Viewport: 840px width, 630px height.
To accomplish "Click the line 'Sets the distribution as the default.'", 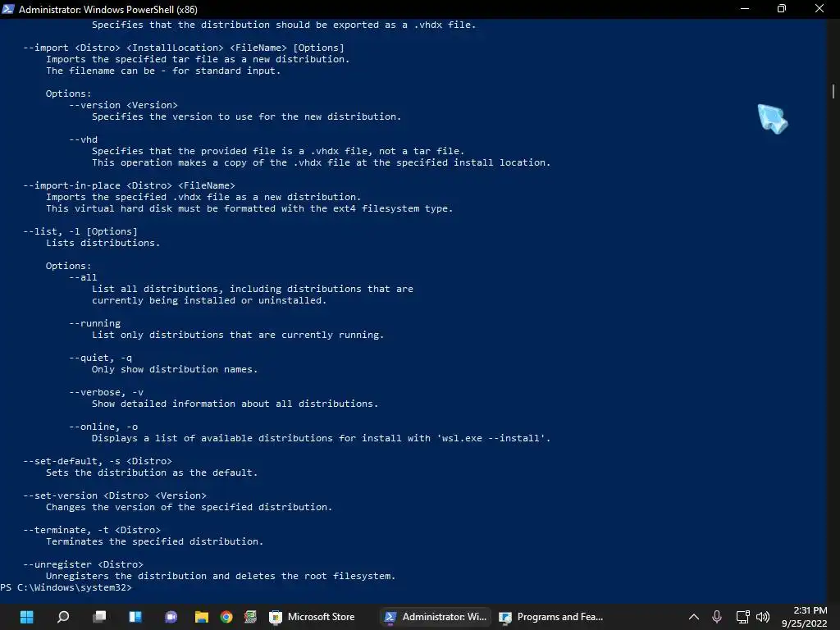I will [152, 473].
